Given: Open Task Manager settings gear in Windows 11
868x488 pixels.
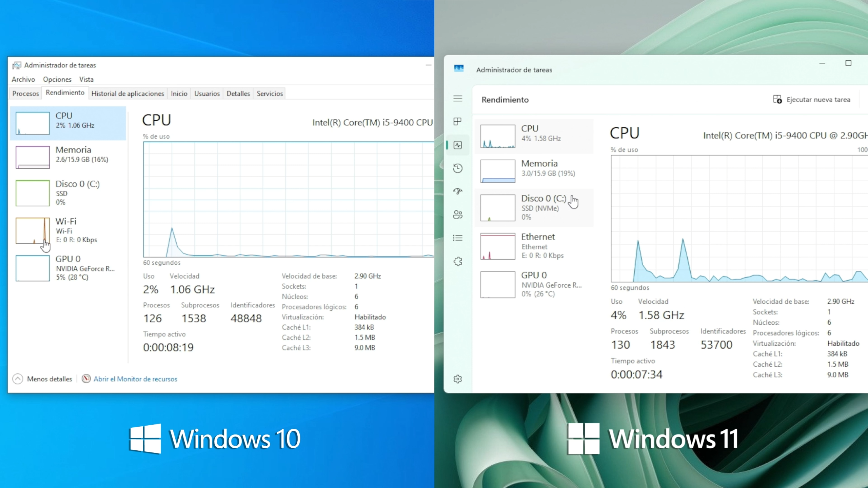Looking at the screenshot, I should (x=458, y=379).
